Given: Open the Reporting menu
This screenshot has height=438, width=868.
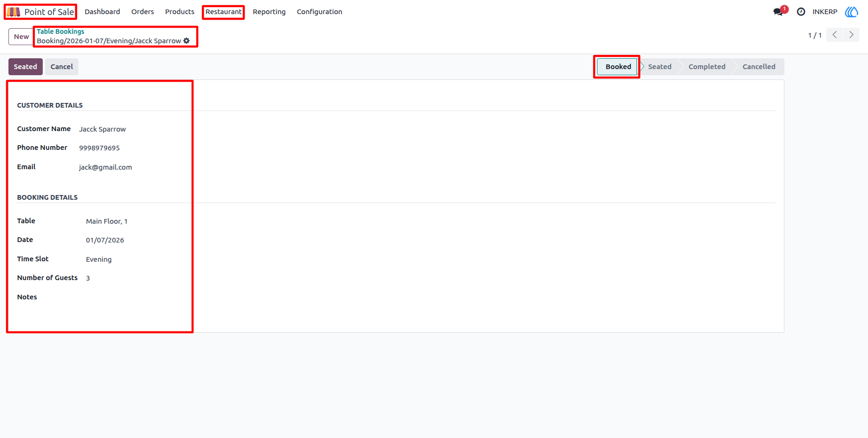Looking at the screenshot, I should point(269,12).
